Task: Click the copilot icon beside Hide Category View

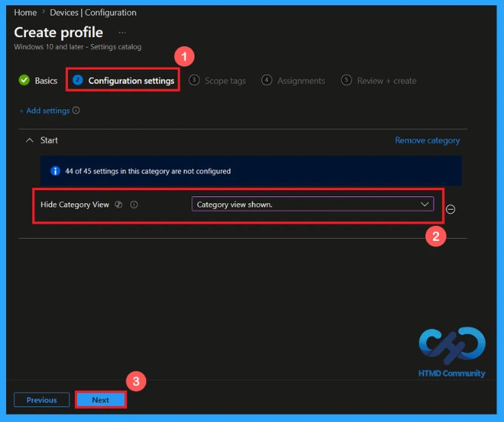Action: (119, 205)
